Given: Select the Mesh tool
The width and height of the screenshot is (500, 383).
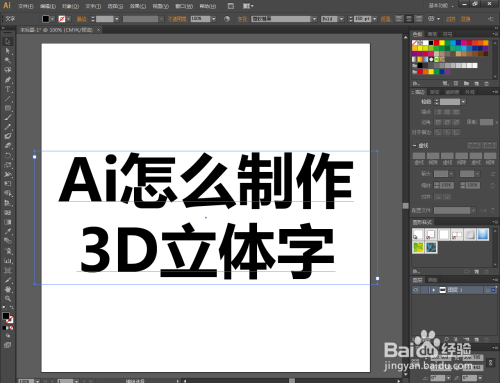Looking at the screenshot, I should (x=8, y=212).
